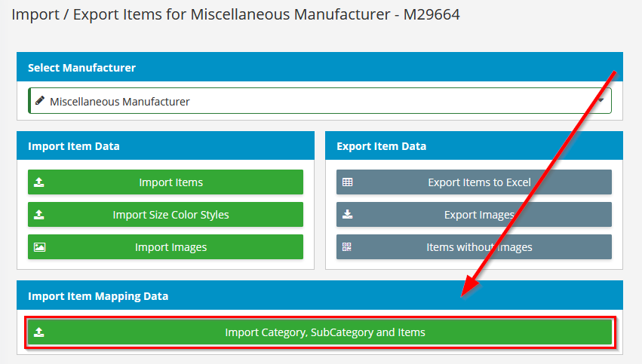The image size is (642, 364).
Task: Click the pencil icon beside Miscellaneous Manufacturer
Action: click(40, 101)
